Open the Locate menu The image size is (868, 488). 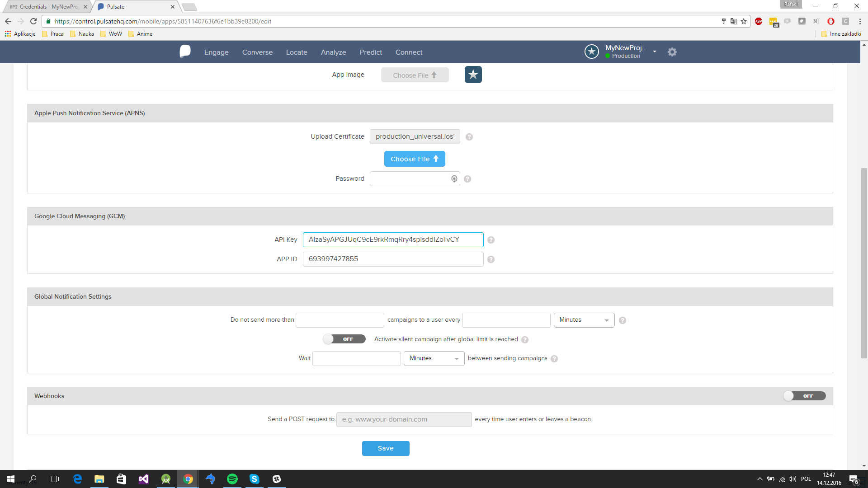click(297, 52)
